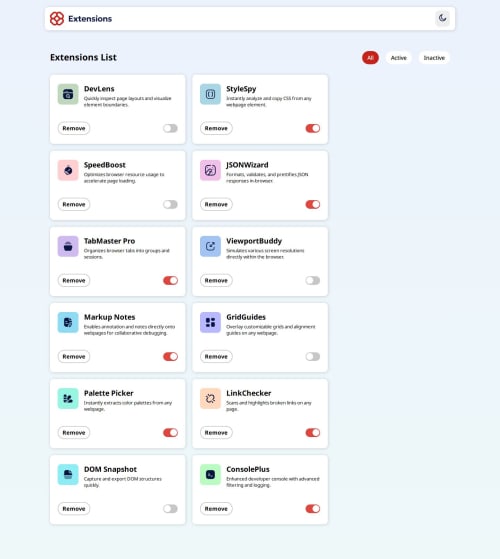The width and height of the screenshot is (500, 559).
Task: Click the DevLens title text
Action: pyautogui.click(x=99, y=89)
